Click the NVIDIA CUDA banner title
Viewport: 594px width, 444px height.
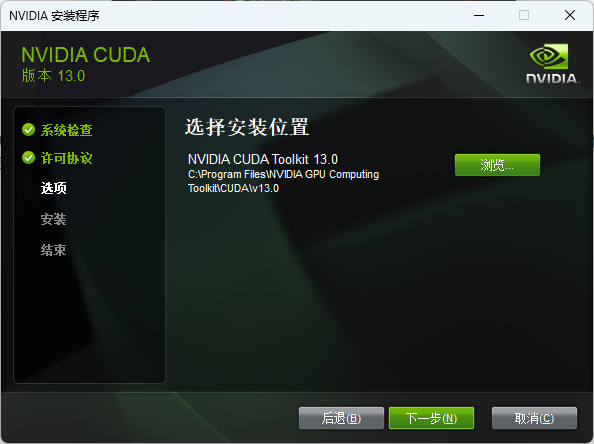[86, 55]
